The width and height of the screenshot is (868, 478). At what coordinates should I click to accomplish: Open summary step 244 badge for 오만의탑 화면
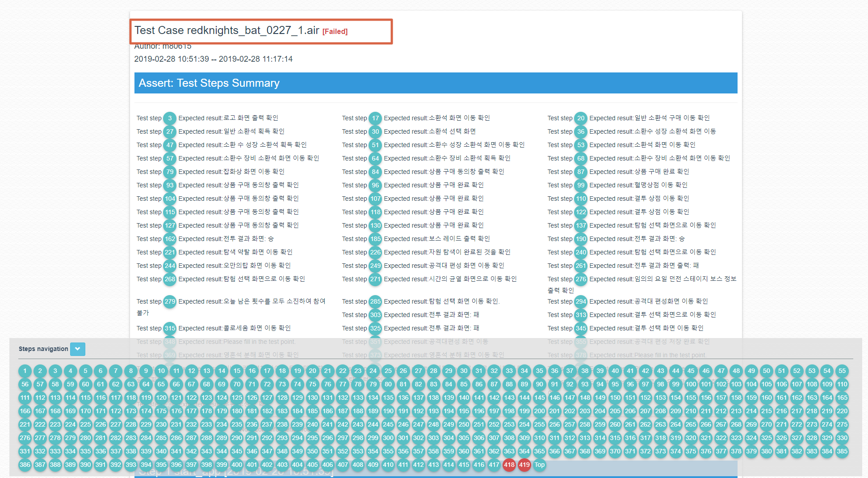170,266
